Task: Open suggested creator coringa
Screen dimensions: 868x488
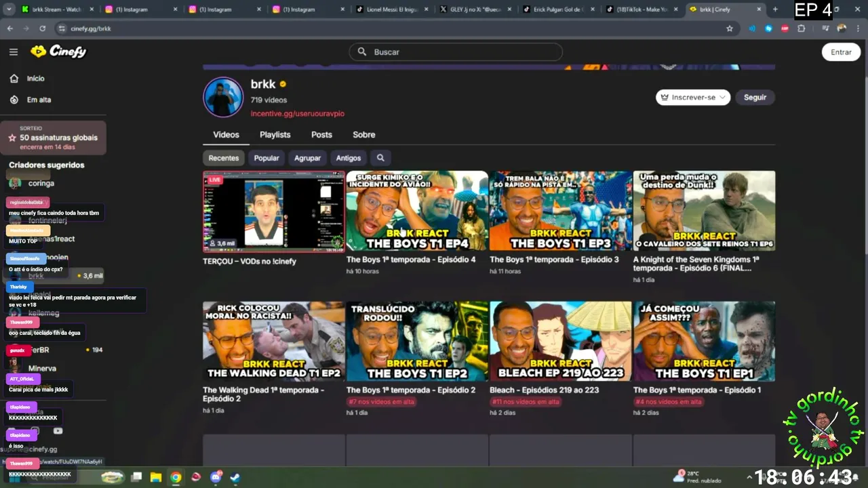Action: click(41, 184)
